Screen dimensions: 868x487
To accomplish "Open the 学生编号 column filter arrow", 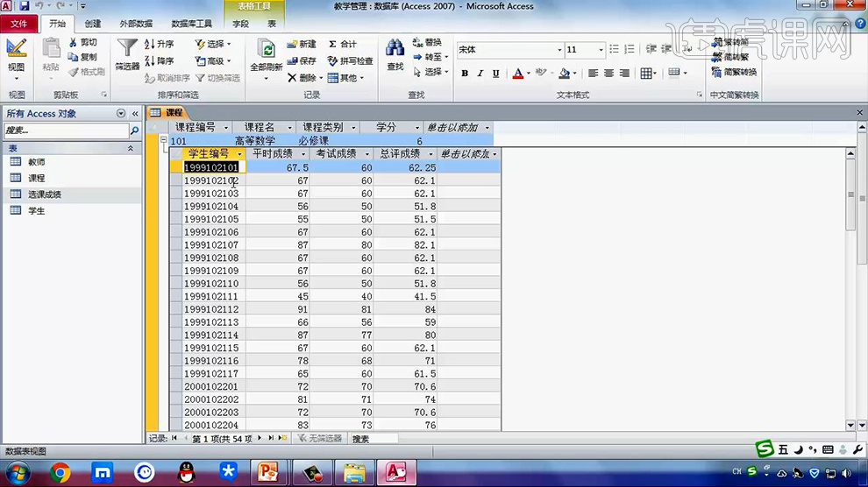I will 239,153.
